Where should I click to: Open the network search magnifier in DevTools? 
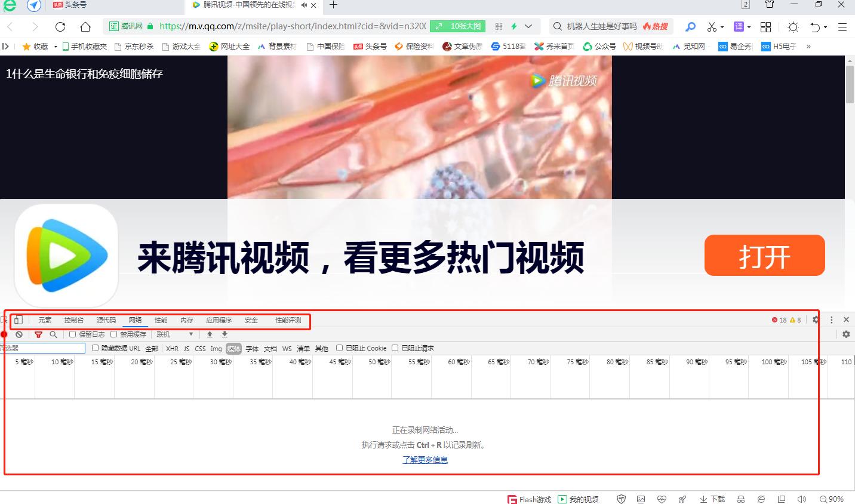pos(54,334)
